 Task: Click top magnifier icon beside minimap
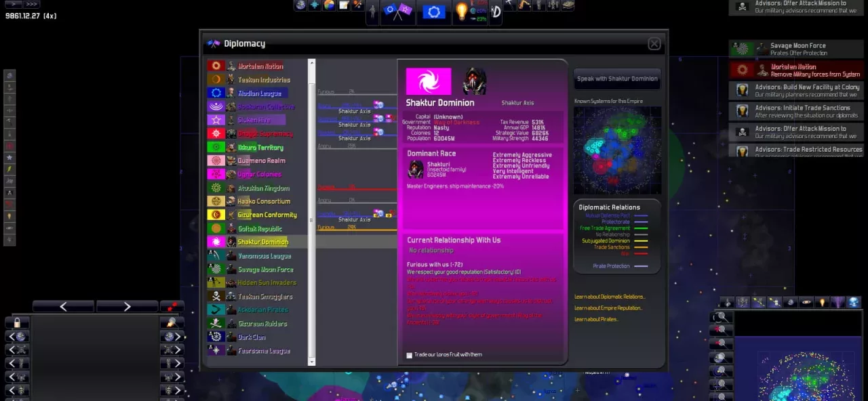click(x=721, y=317)
